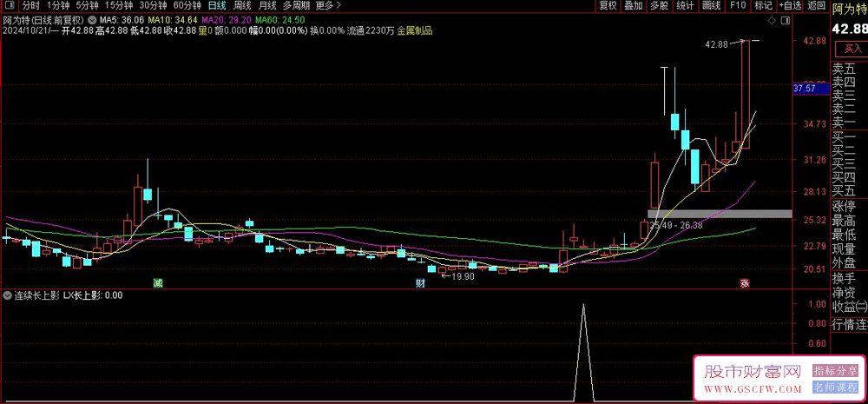
Task: Switch to 日线 daily chart
Action: [x=216, y=5]
